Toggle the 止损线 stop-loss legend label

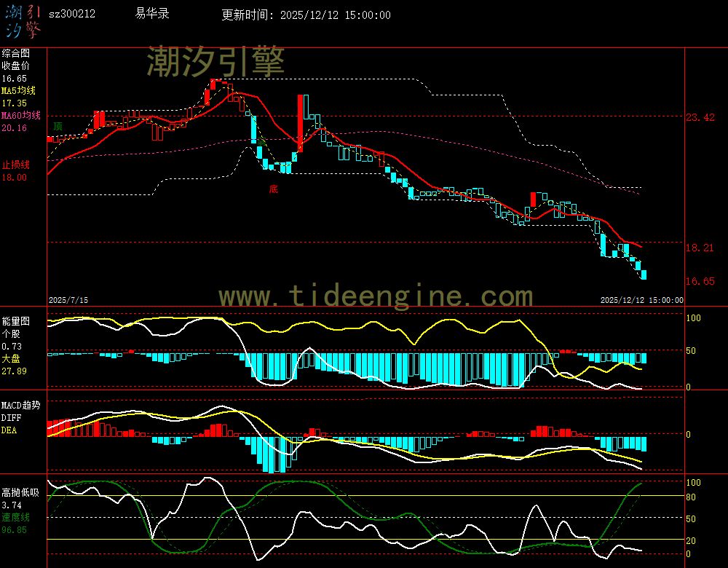pyautogui.click(x=15, y=165)
